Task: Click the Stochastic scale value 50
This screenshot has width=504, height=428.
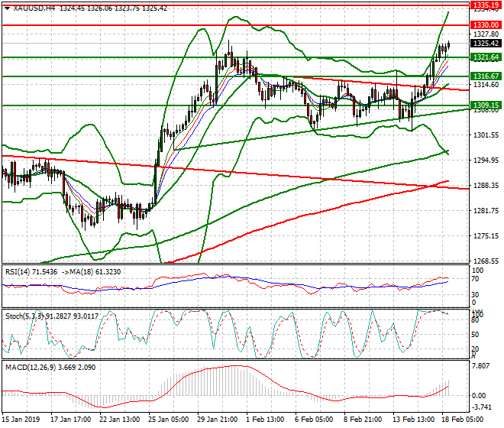Action: [475, 335]
